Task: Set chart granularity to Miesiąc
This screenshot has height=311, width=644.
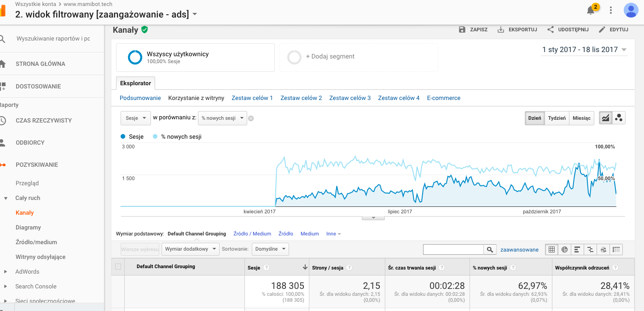Action: coord(581,118)
